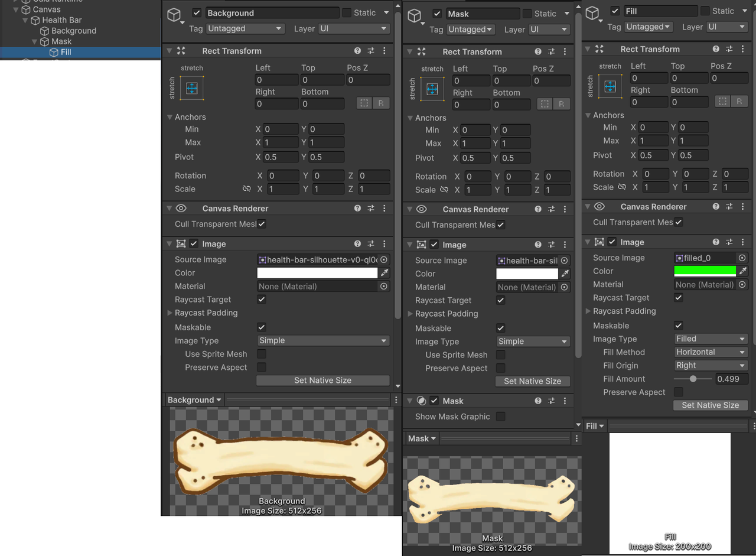Toggle blueprint mode button in Background inspector

tap(364, 103)
